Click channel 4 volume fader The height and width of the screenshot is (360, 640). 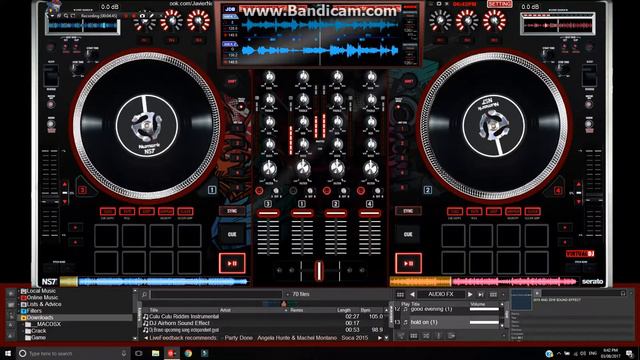point(369,213)
